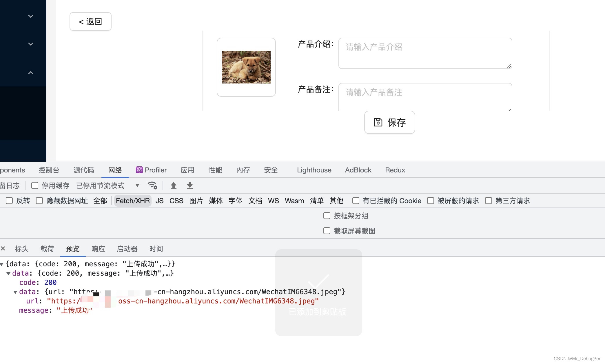Click the 返回 back button
The height and width of the screenshot is (364, 605).
click(90, 21)
